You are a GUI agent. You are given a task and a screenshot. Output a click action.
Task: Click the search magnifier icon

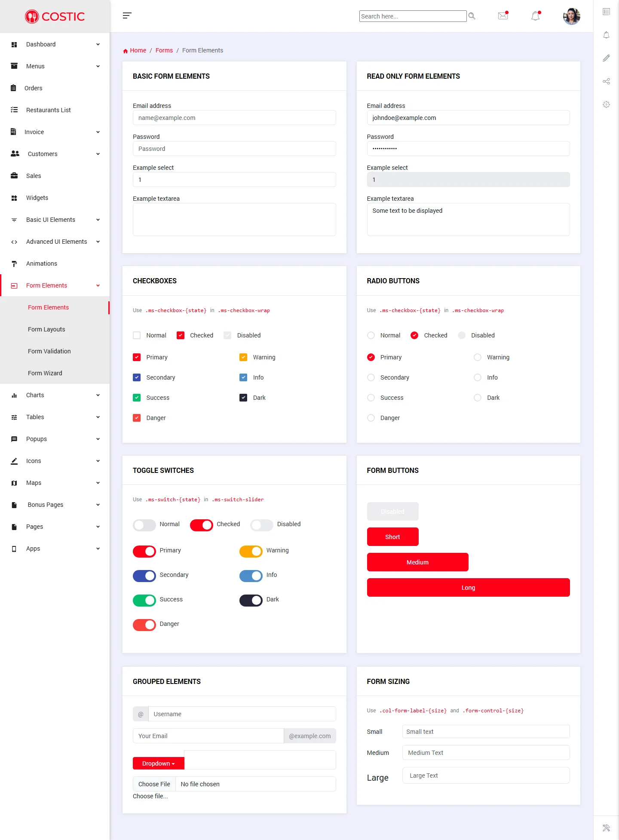(x=472, y=16)
